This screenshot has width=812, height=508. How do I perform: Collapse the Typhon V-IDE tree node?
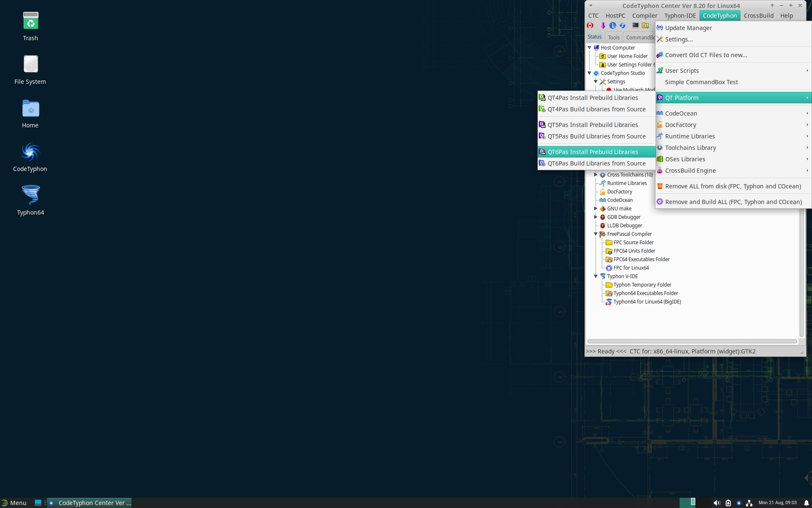pyautogui.click(x=595, y=276)
